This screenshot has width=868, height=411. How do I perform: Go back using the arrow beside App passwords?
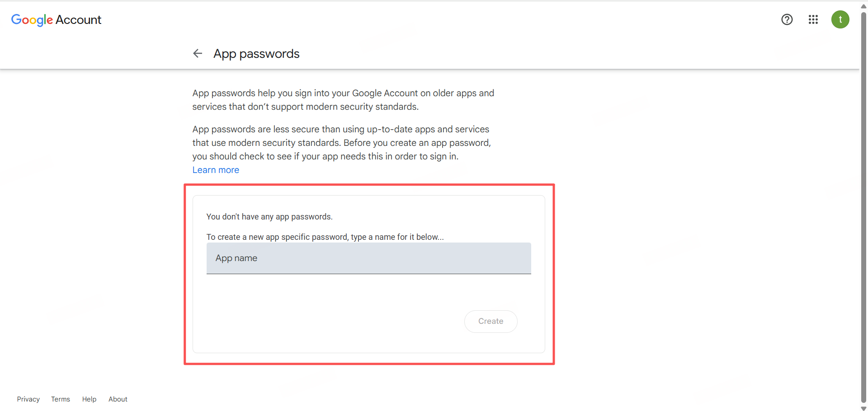tap(198, 54)
